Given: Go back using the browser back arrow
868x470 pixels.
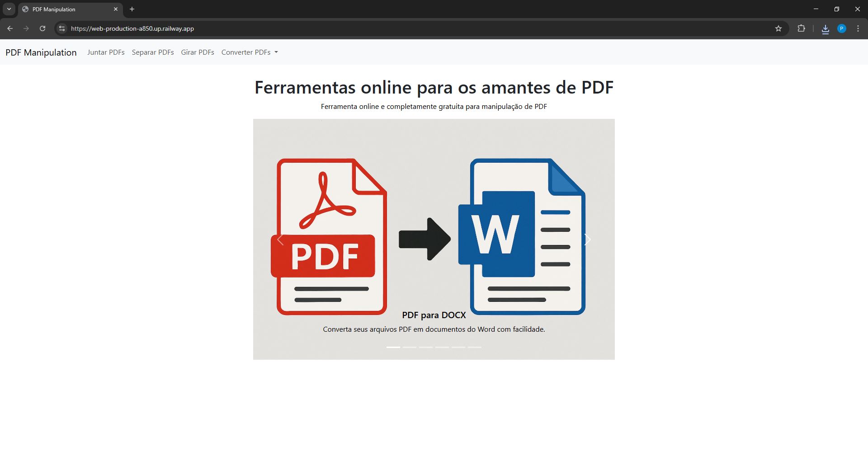Looking at the screenshot, I should (x=10, y=28).
